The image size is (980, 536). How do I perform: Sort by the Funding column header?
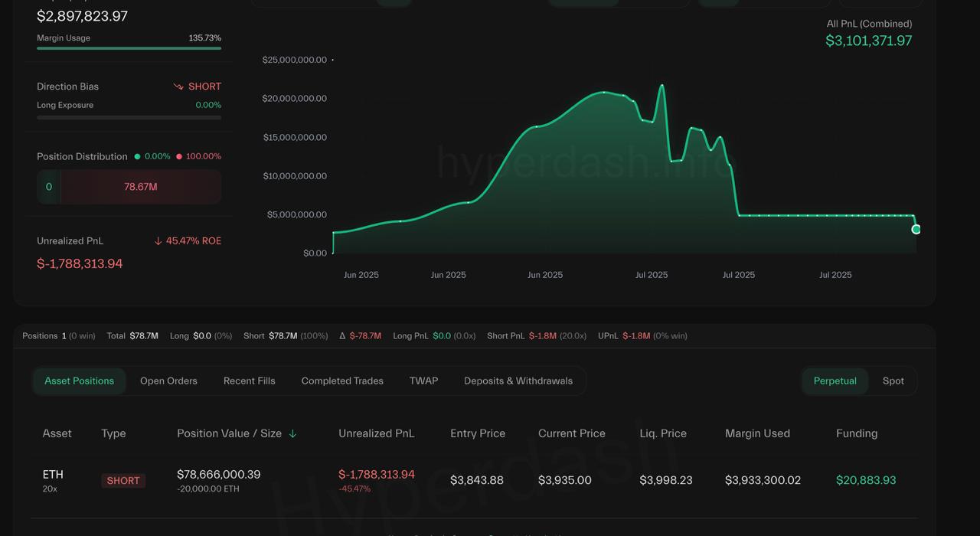pos(857,433)
